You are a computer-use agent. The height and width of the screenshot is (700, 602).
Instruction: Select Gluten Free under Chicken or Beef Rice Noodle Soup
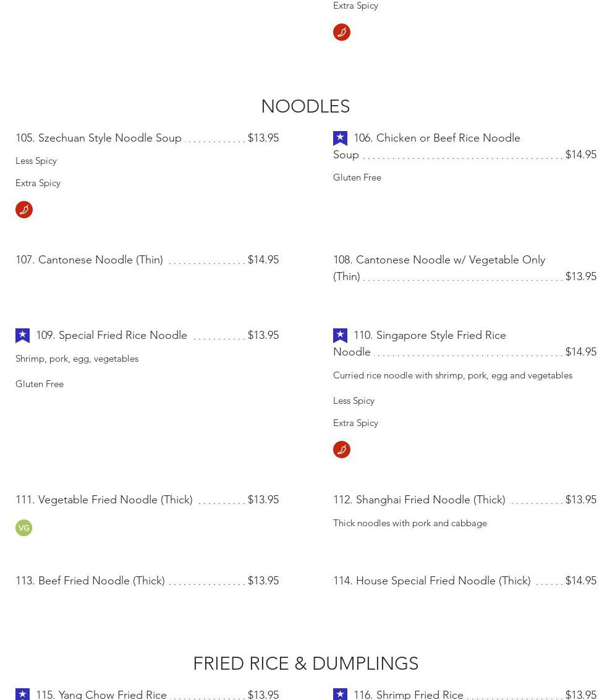pos(357,177)
